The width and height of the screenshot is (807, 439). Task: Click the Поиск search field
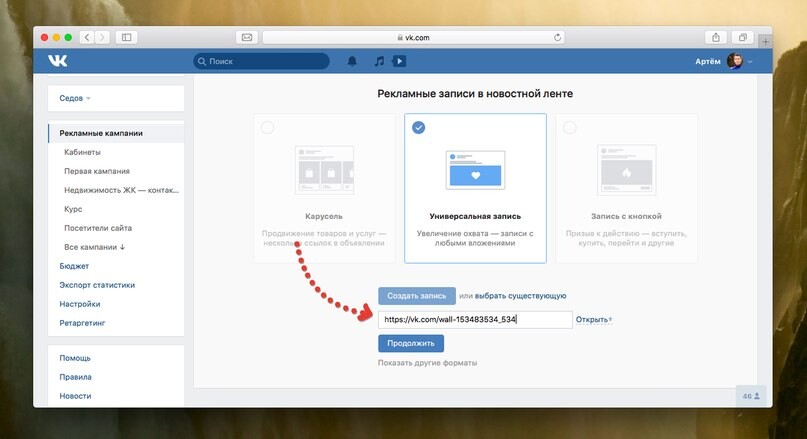(x=261, y=61)
